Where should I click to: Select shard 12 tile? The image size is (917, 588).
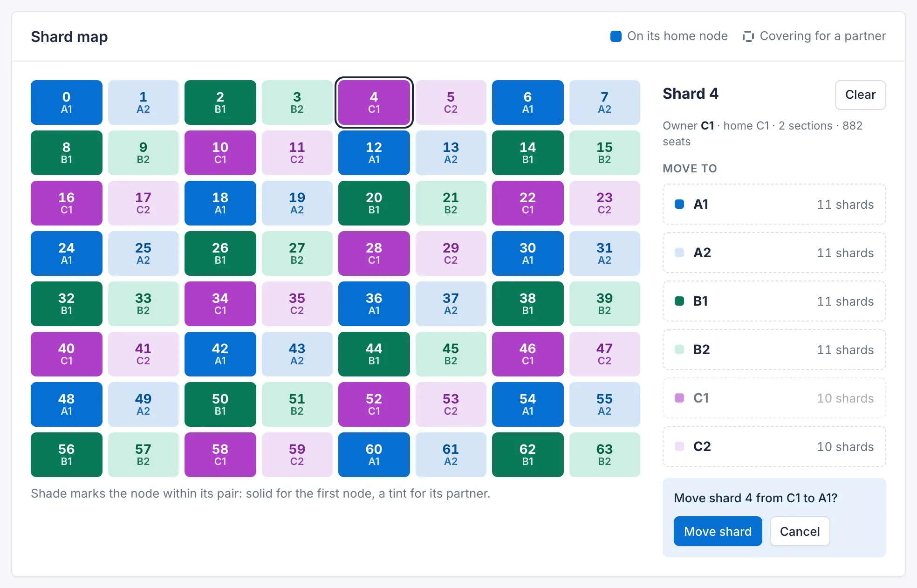(x=374, y=153)
